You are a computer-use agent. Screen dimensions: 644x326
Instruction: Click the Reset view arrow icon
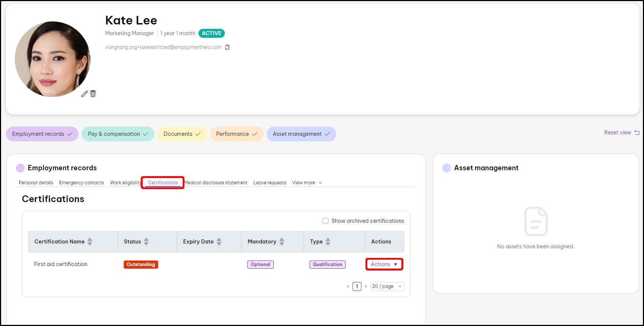click(637, 132)
